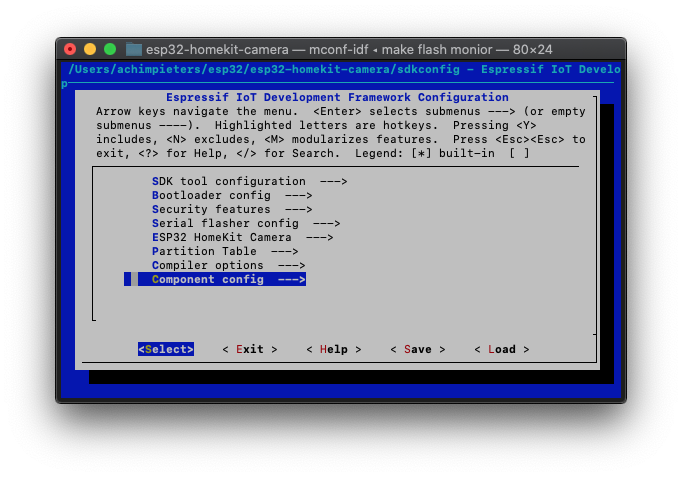
Task: Open Partition Table submenu
Action: tap(225, 251)
